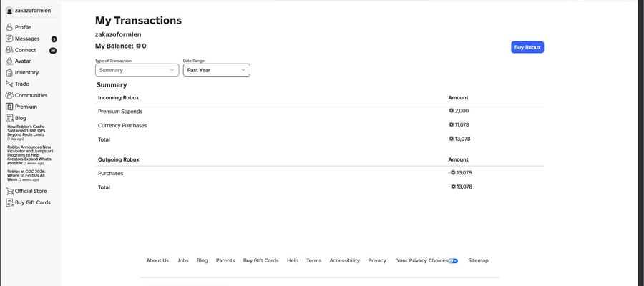Click the Profile sidebar icon
The height and width of the screenshot is (286, 644).
(9, 27)
